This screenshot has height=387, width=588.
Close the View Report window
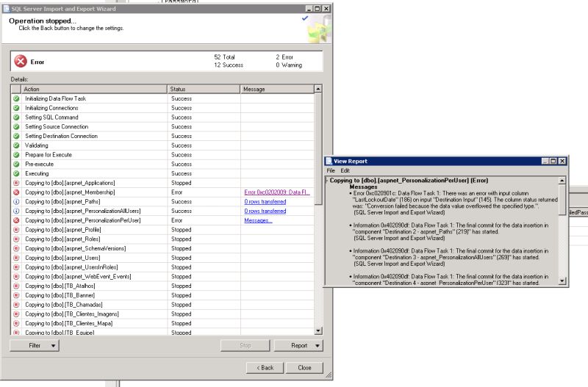562,161
